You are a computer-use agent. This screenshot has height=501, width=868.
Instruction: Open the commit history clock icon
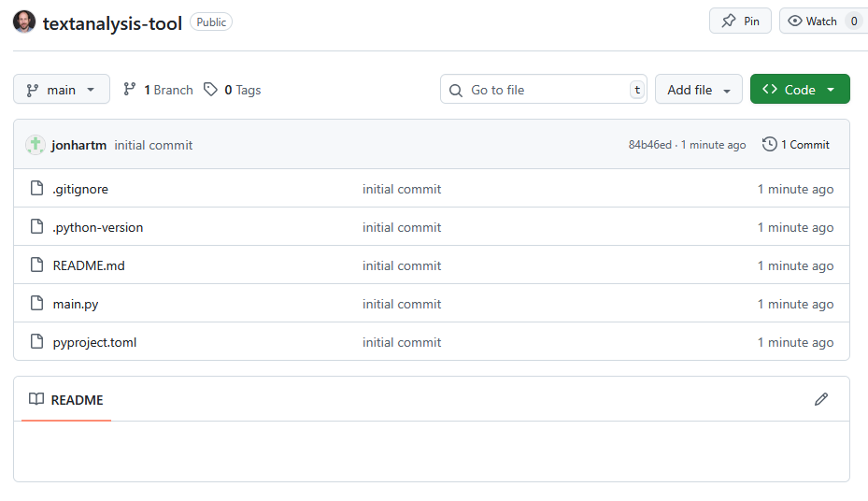pos(770,145)
